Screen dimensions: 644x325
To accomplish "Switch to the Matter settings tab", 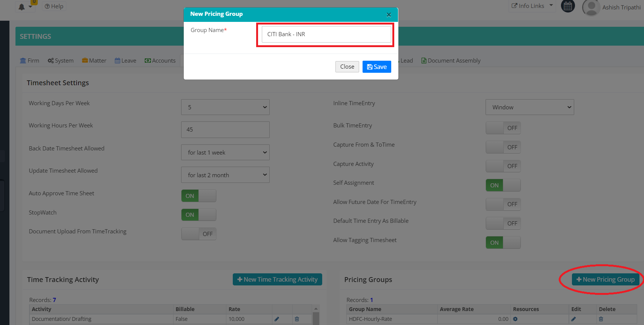I will coord(94,61).
